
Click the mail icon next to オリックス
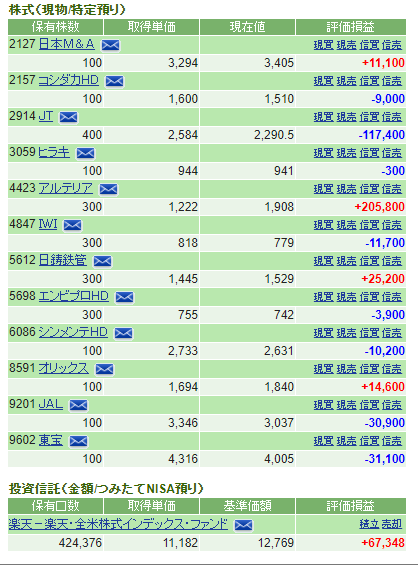click(105, 369)
